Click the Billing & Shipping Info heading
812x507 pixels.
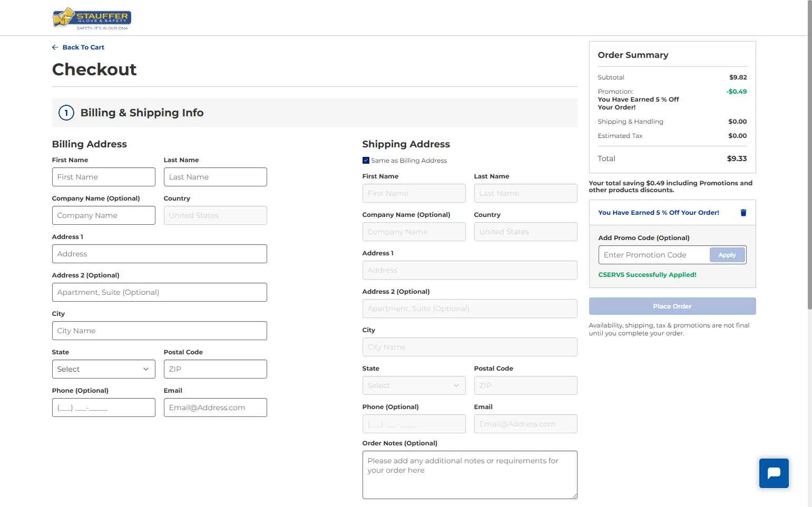click(x=142, y=113)
